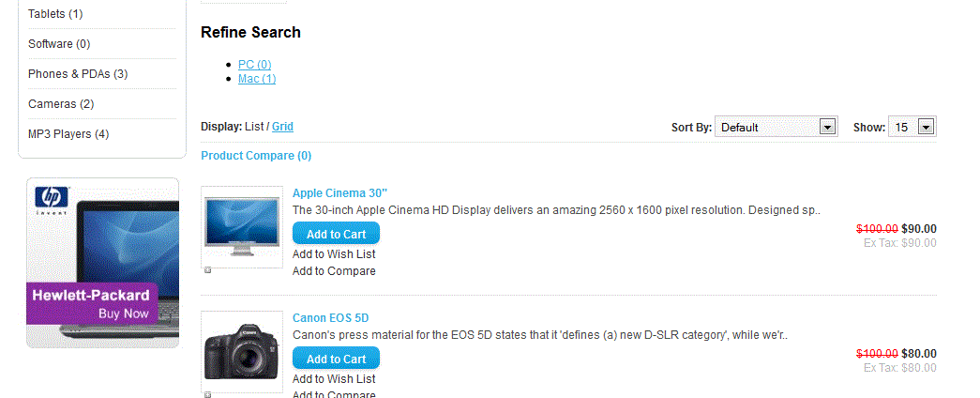This screenshot has height=398, width=980.
Task: Open the Canon EOS 5D product title
Action: 330,318
